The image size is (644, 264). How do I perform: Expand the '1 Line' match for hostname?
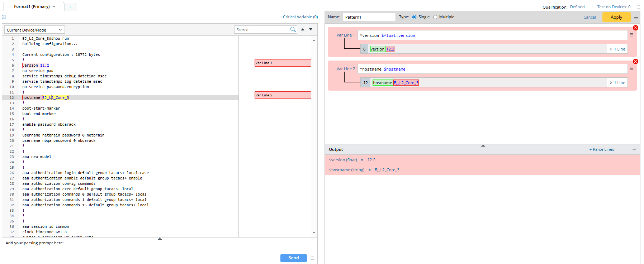(617, 83)
